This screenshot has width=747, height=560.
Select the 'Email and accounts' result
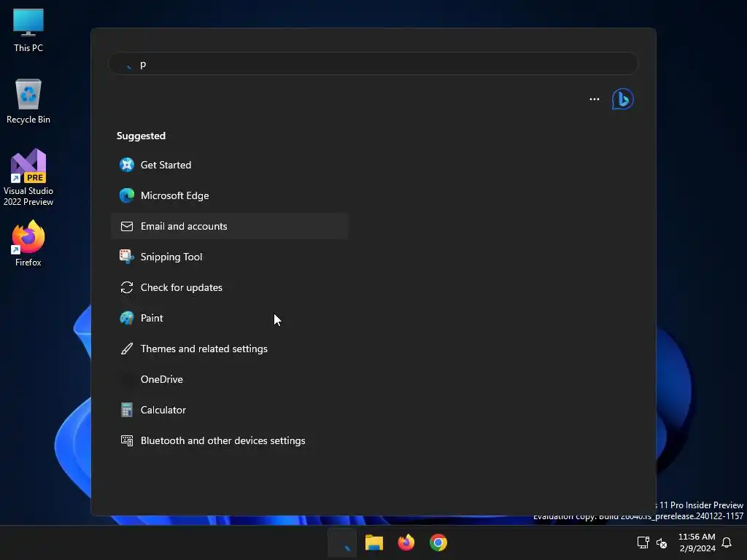click(x=230, y=226)
